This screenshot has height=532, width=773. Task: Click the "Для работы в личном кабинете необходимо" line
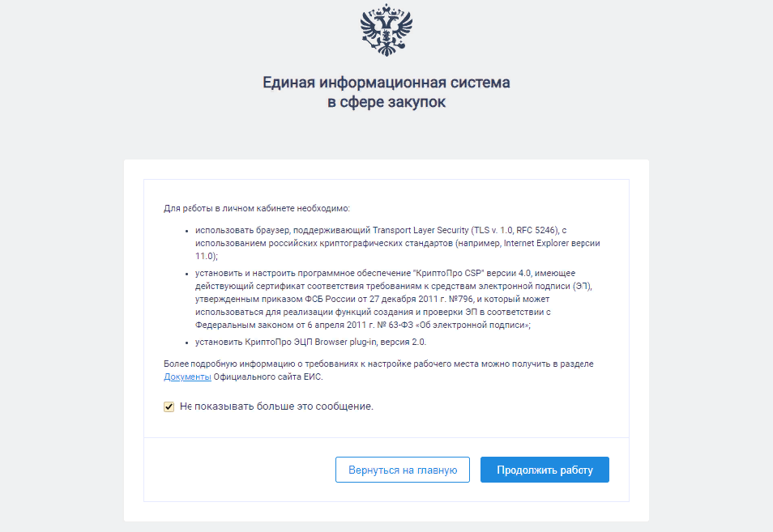(257, 208)
